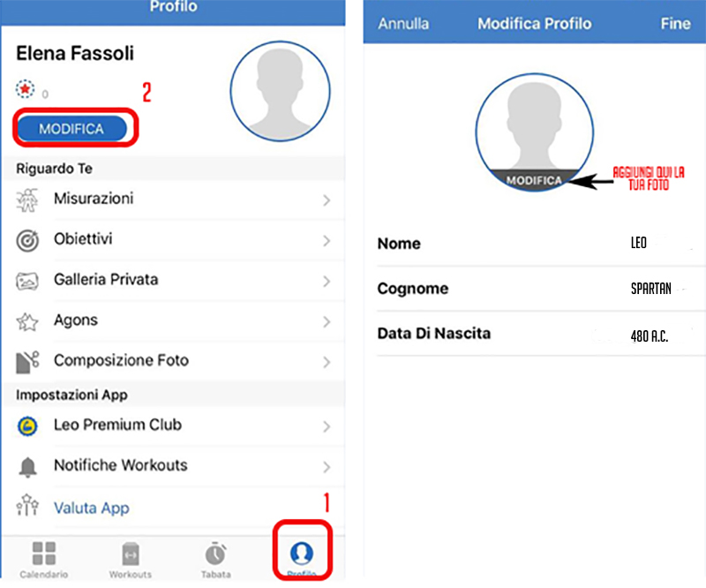Tap Annulla in Modifica Profilo header
The height and width of the screenshot is (588, 706).
pos(403,24)
